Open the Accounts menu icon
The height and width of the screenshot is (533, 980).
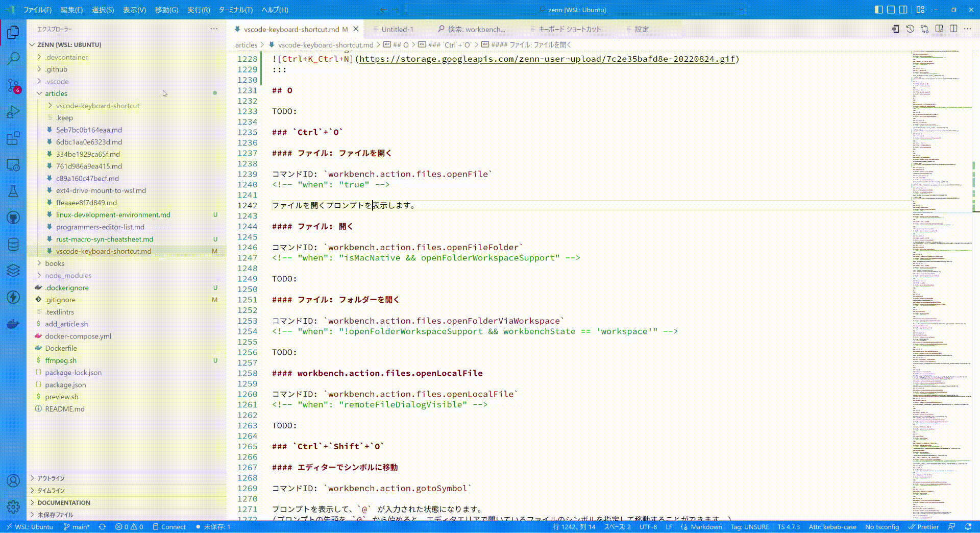pyautogui.click(x=13, y=480)
